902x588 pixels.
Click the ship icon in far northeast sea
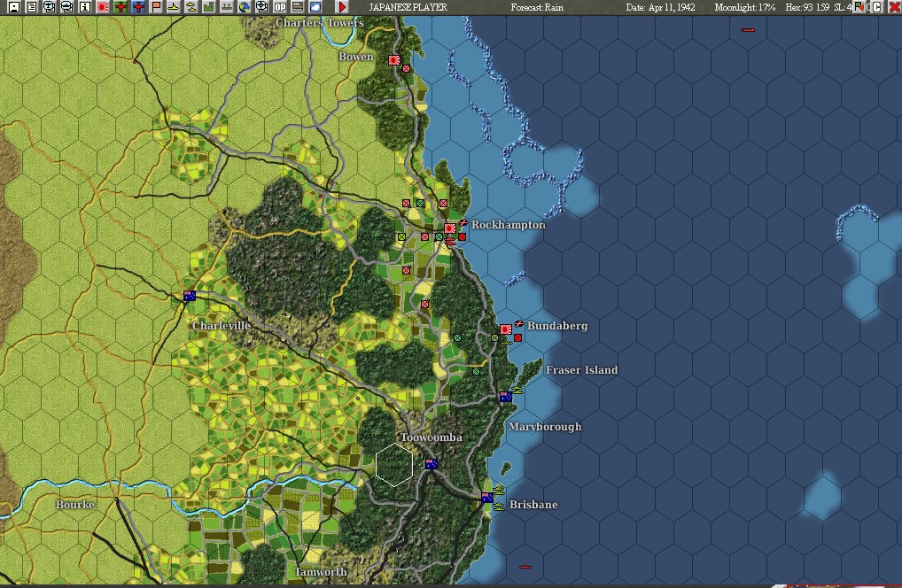click(748, 29)
